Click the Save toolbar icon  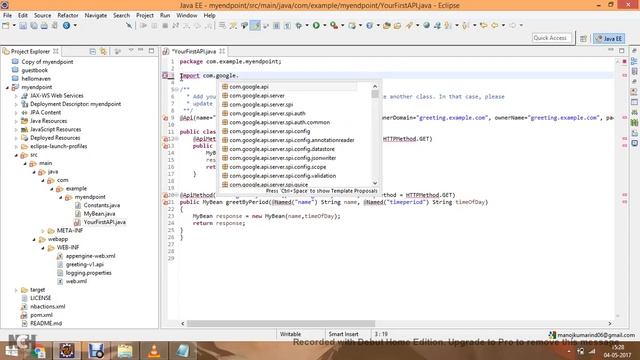(x=23, y=25)
